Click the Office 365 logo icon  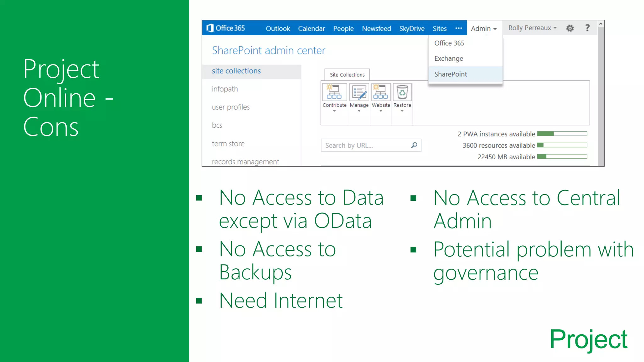[210, 28]
